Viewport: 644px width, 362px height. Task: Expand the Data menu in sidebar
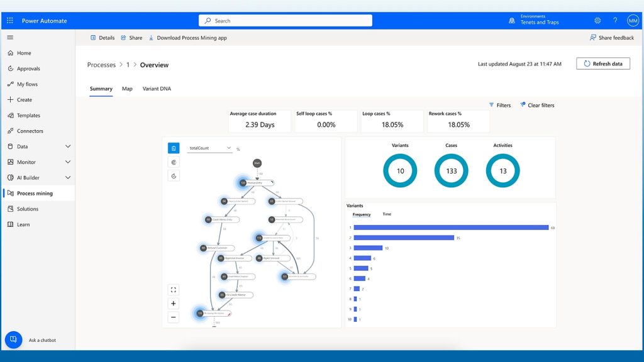(68, 146)
